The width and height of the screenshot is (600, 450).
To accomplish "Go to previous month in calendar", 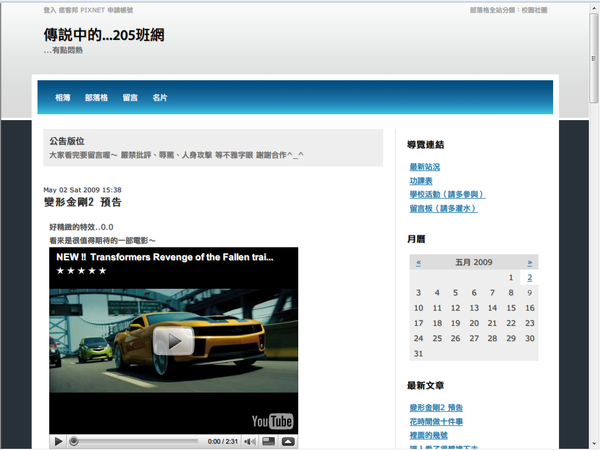I will point(418,262).
